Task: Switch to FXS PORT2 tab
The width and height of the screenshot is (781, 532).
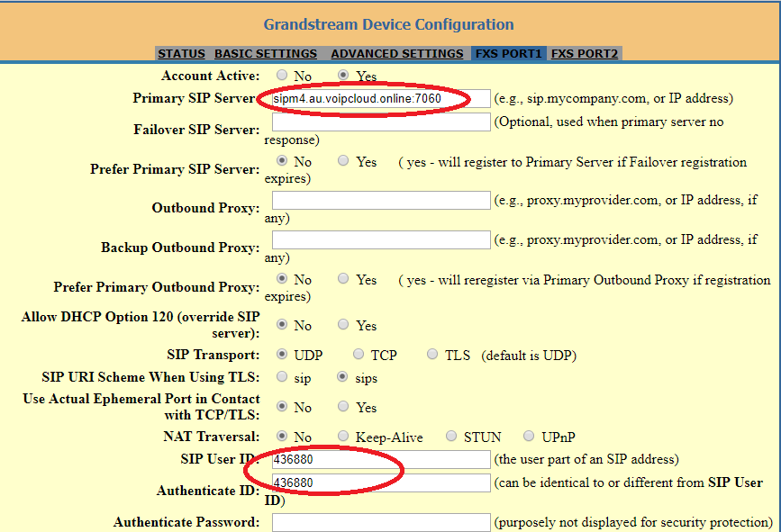Action: (x=585, y=54)
